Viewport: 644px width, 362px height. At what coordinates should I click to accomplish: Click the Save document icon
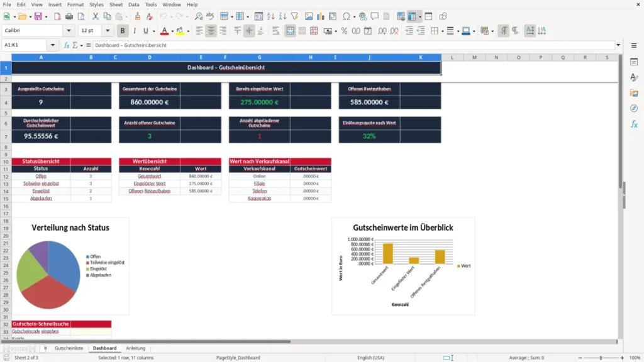coord(38,16)
